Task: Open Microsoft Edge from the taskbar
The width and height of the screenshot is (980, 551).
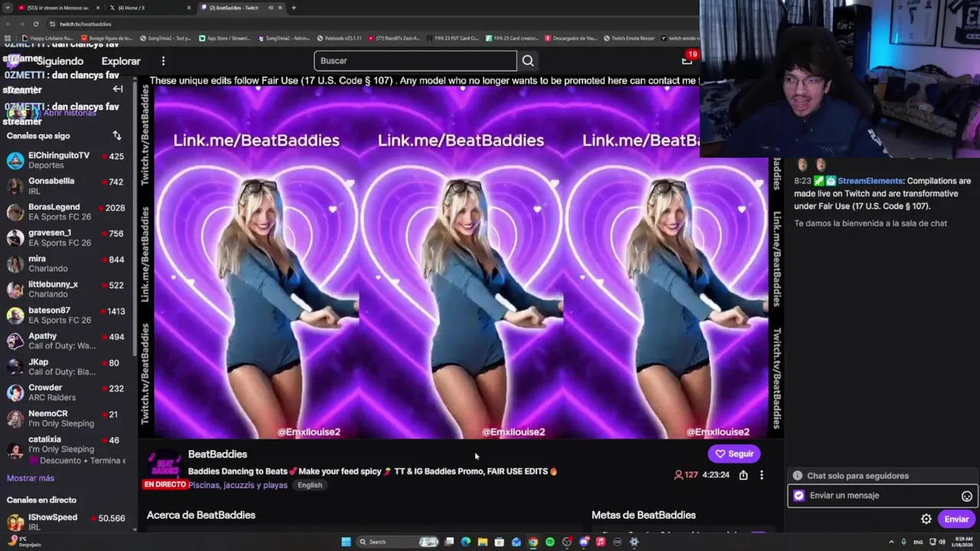Action: (x=465, y=542)
